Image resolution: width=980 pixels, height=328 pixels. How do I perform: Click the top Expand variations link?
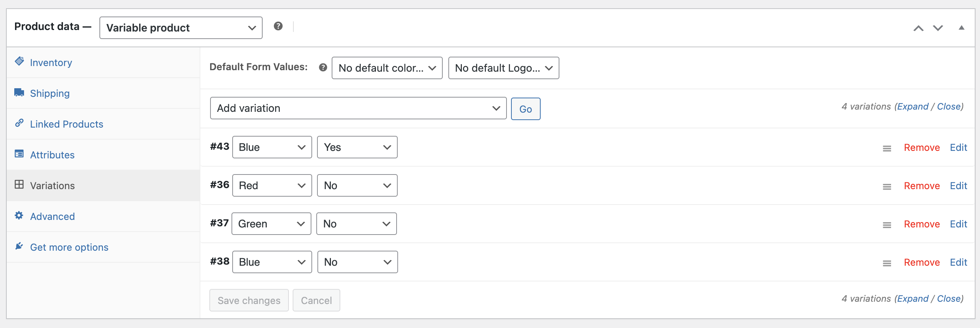tap(912, 107)
